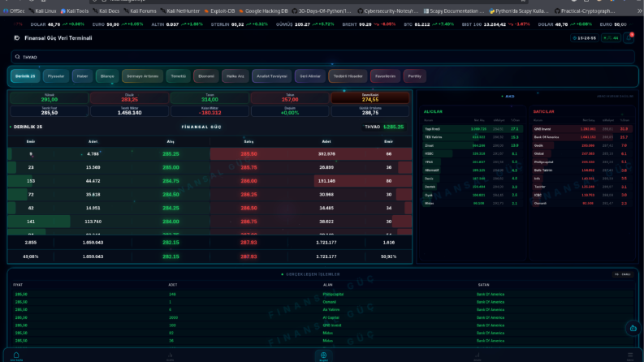This screenshot has width=644, height=362.
Task: Open the Tedbirli Hisseler tab
Action: click(x=348, y=76)
